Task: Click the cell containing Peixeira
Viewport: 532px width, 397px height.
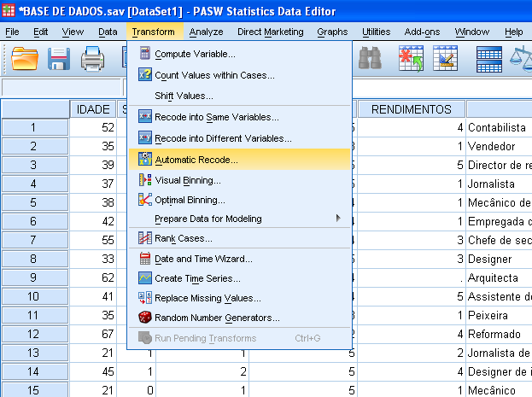Action: click(x=499, y=315)
